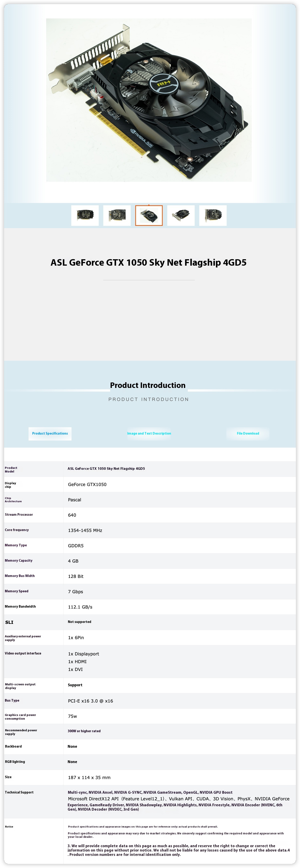Click the 187 x 114 x 35 mm size value
The width and height of the screenshot is (300, 868).
click(x=89, y=777)
